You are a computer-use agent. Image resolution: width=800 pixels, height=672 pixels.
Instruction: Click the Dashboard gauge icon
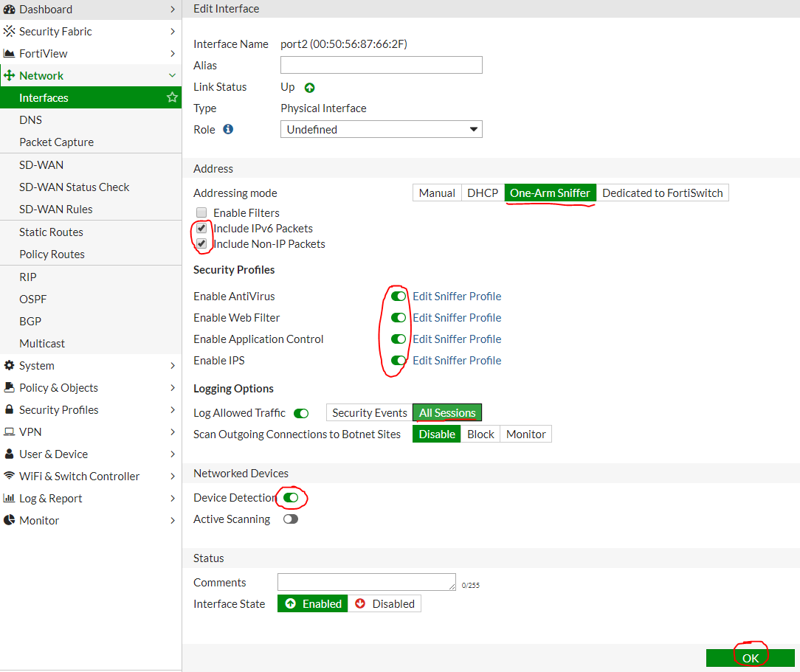tap(9, 9)
